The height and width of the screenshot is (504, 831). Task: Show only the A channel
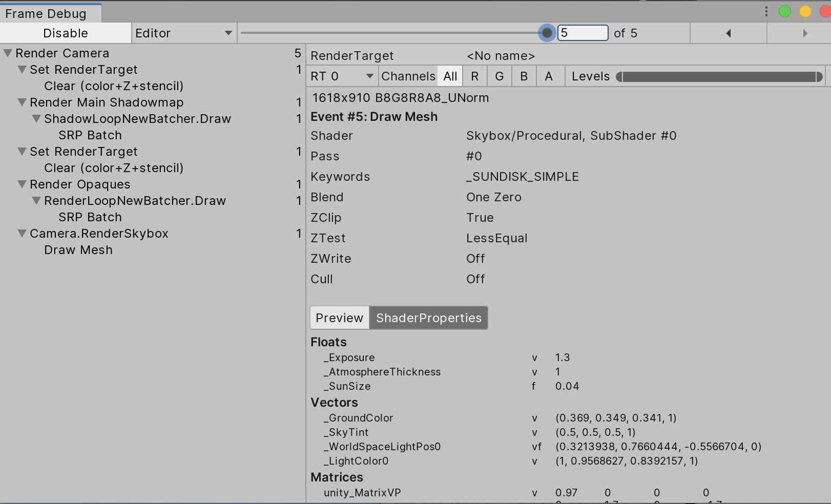tap(549, 76)
